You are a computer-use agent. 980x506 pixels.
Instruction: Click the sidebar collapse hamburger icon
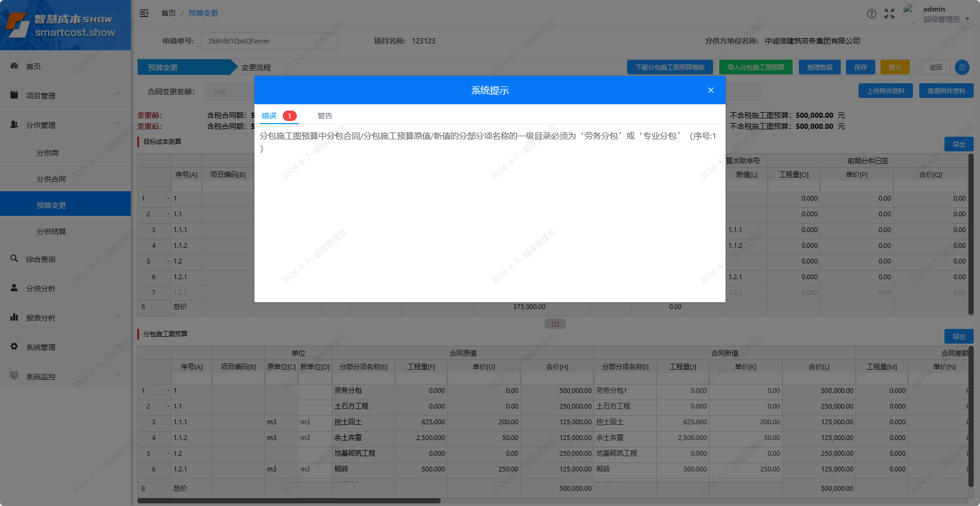(x=144, y=13)
